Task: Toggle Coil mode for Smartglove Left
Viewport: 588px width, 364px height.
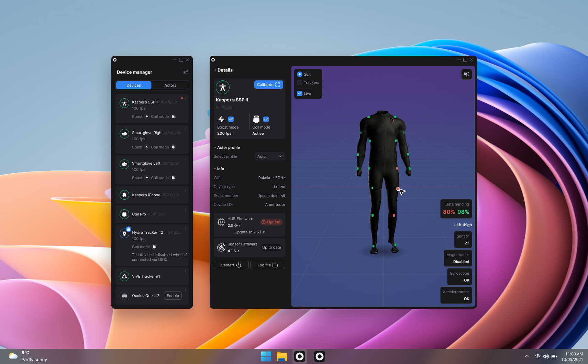Action: [173, 178]
